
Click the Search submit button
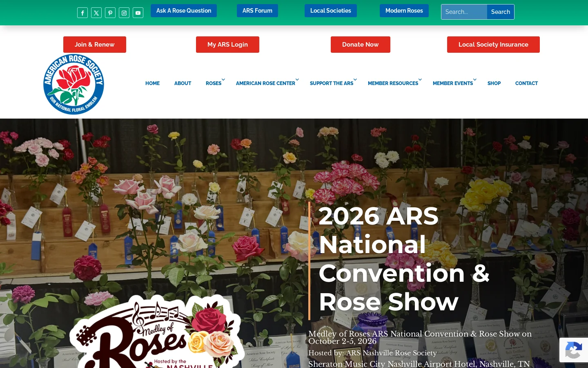[x=501, y=12]
